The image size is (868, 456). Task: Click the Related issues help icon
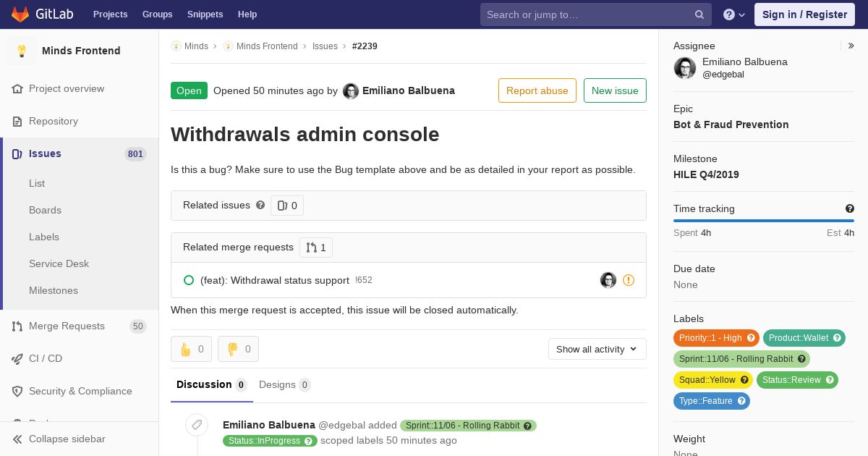click(260, 205)
